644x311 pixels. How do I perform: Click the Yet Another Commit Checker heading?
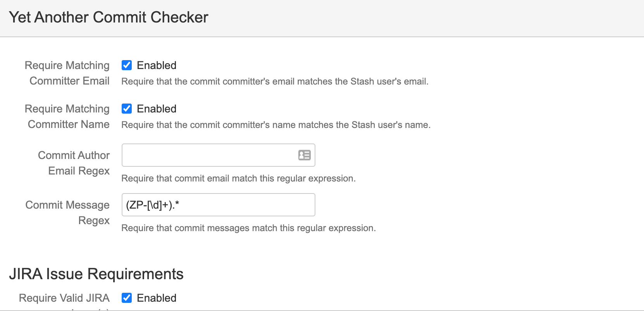pyautogui.click(x=108, y=17)
